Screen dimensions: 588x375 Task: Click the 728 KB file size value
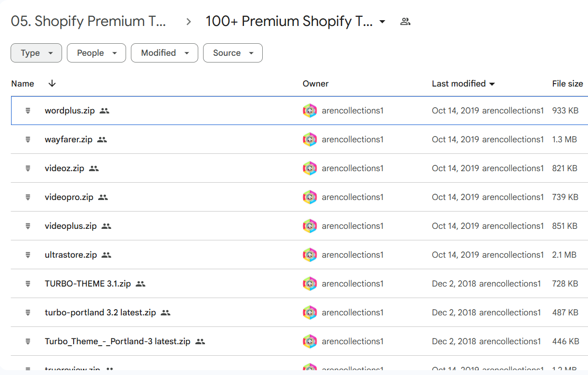(x=565, y=284)
